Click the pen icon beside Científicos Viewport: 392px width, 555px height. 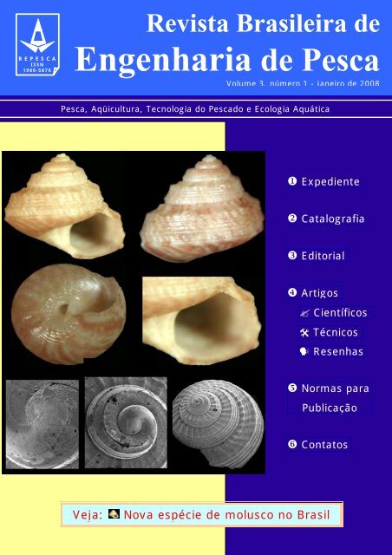304,313
